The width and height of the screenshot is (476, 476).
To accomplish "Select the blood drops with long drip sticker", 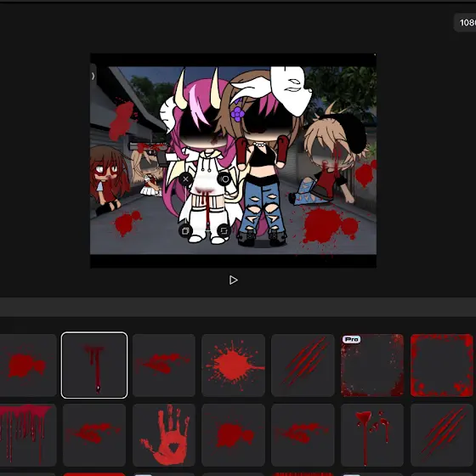I will click(372, 435).
